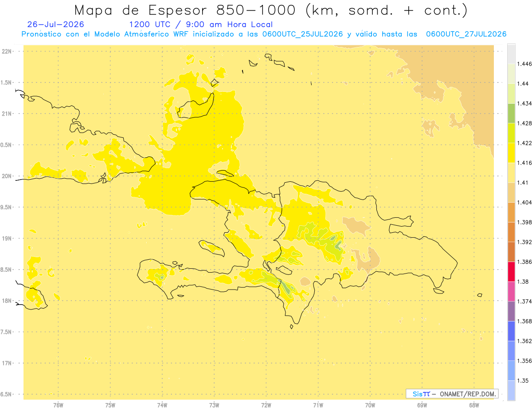Viewport: 532px width, 411px height.
Task: Click the colorbar value '1.392'
Action: click(x=524, y=242)
